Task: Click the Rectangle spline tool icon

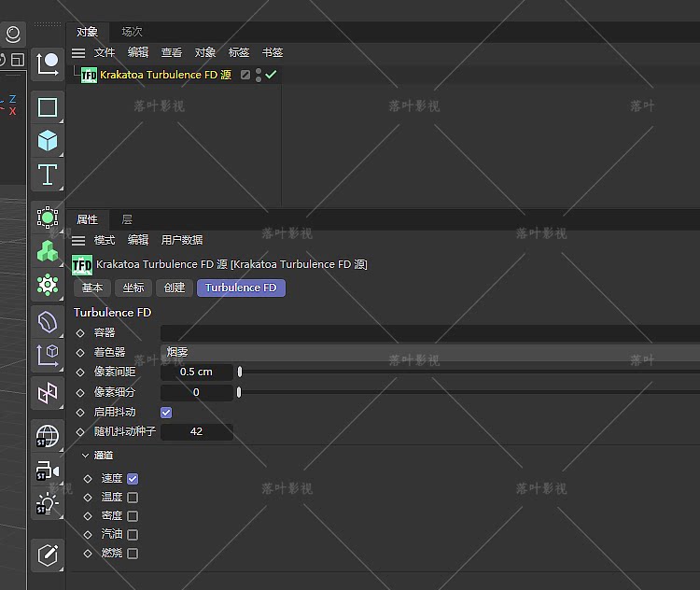Action: coord(48,107)
